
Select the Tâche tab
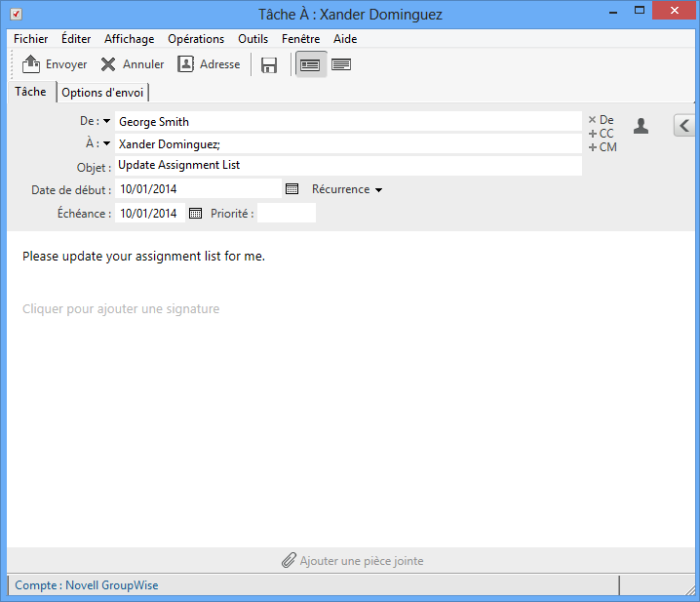coord(31,92)
